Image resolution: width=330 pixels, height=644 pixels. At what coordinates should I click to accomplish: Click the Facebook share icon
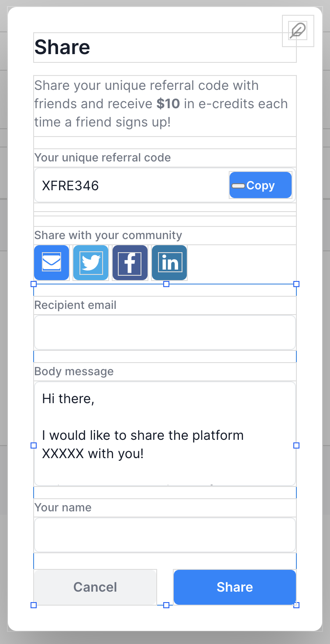click(130, 263)
